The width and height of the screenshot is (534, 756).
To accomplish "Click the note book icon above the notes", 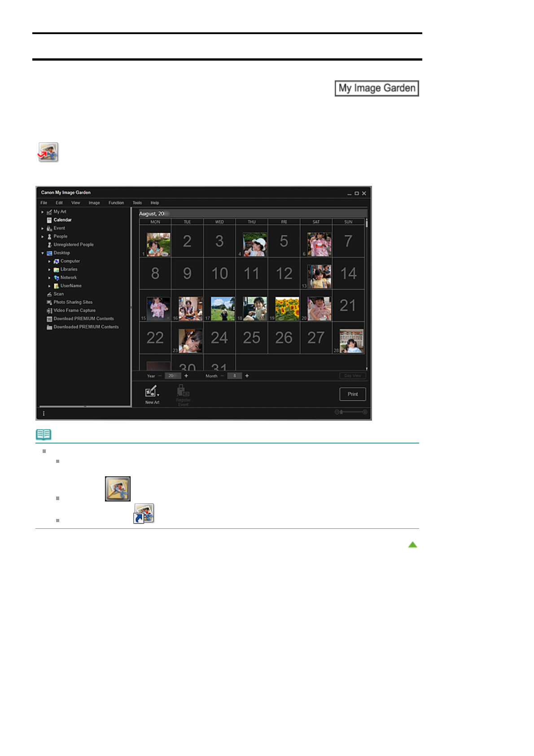I will tap(44, 434).
